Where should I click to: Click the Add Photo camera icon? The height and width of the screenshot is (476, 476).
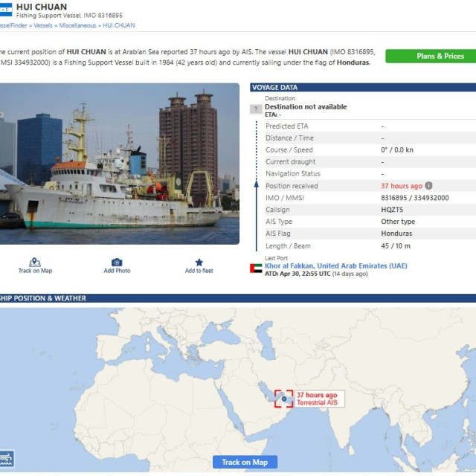117,263
